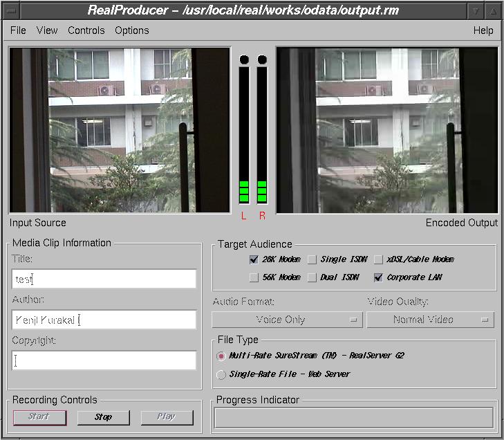Uncheck the 28K Modem checkbox
The width and height of the screenshot is (504, 440).
(x=254, y=259)
